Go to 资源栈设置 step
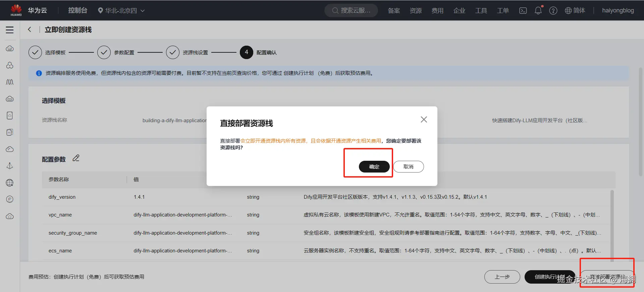 click(187, 52)
